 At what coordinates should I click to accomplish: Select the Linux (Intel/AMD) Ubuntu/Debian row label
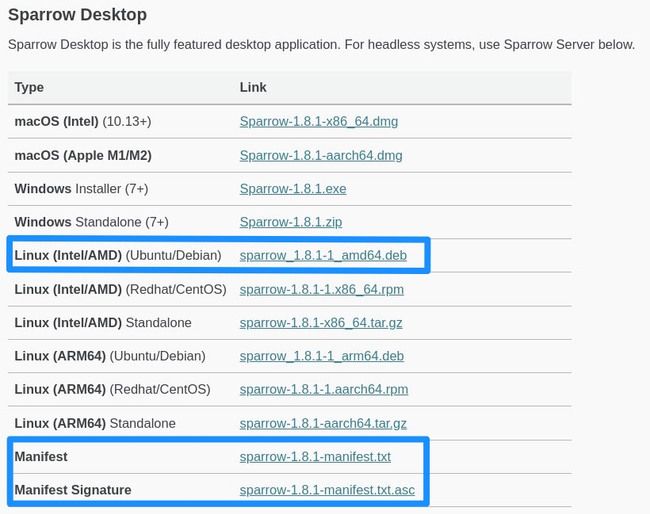tap(117, 256)
